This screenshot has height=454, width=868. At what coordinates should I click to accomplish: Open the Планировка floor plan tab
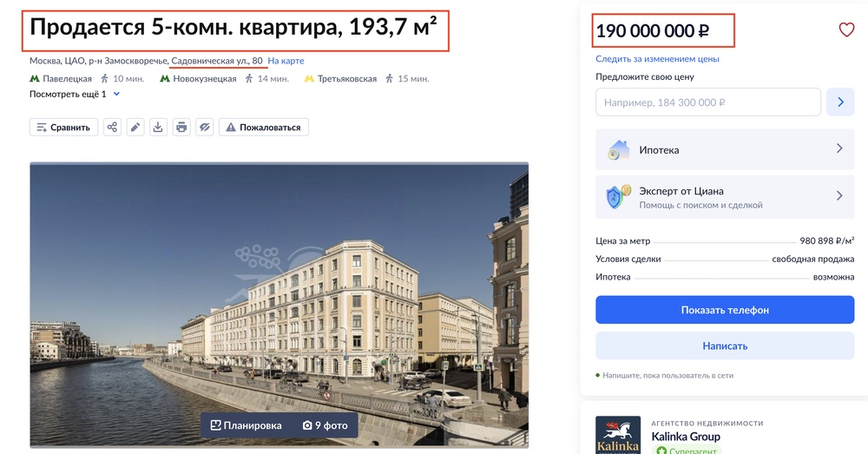tap(246, 425)
